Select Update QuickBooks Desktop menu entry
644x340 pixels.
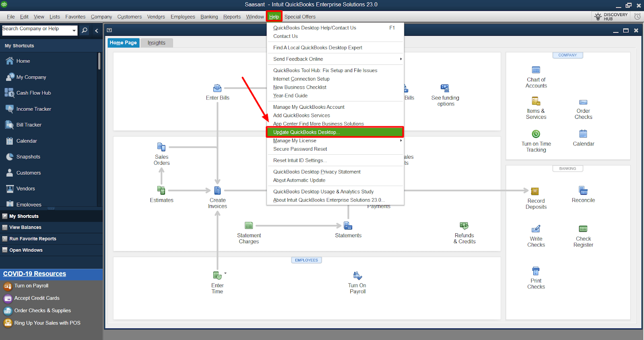pyautogui.click(x=335, y=132)
